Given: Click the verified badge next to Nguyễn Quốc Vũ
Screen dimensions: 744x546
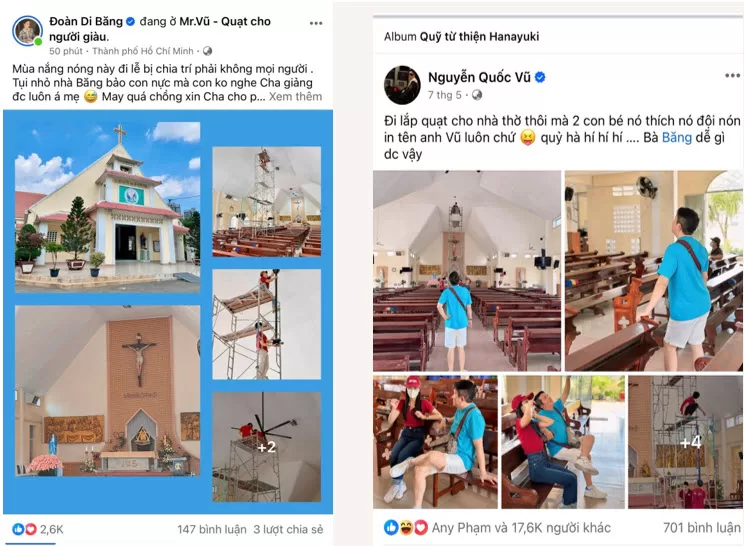Looking at the screenshot, I should coord(540,77).
